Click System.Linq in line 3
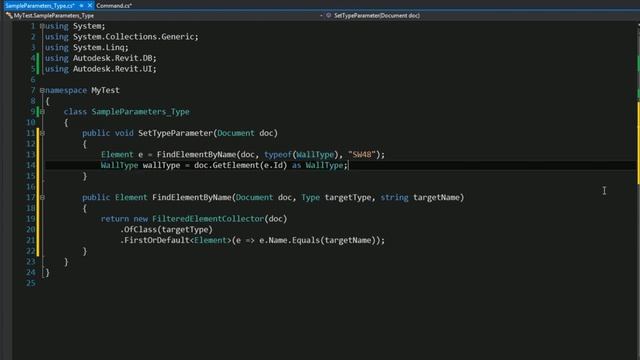The width and height of the screenshot is (640, 360). pos(100,47)
